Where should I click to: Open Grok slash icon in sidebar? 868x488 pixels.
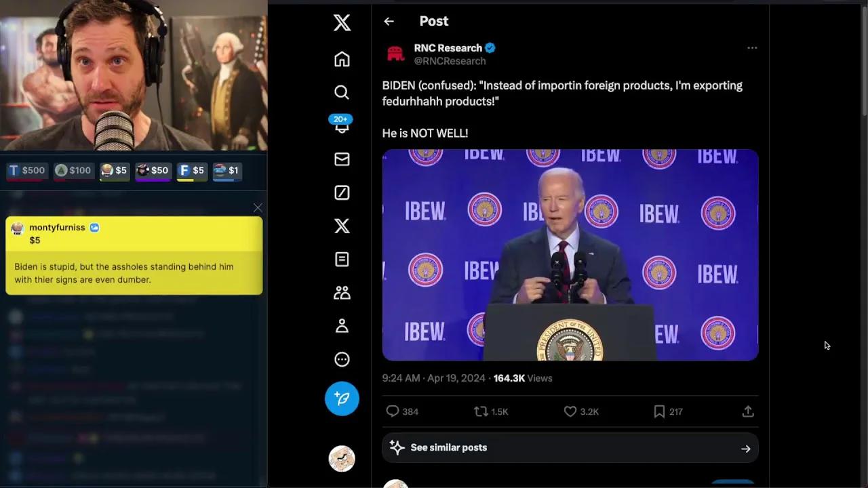coord(342,192)
